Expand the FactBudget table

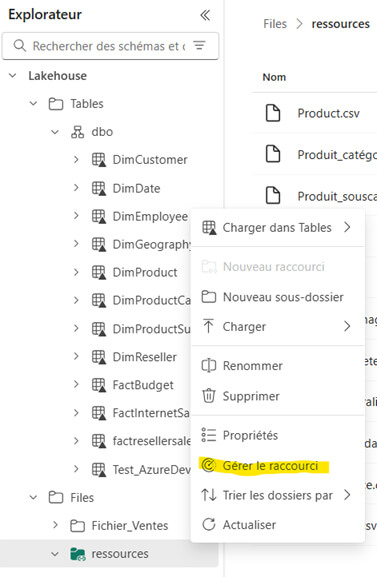[x=76, y=385]
